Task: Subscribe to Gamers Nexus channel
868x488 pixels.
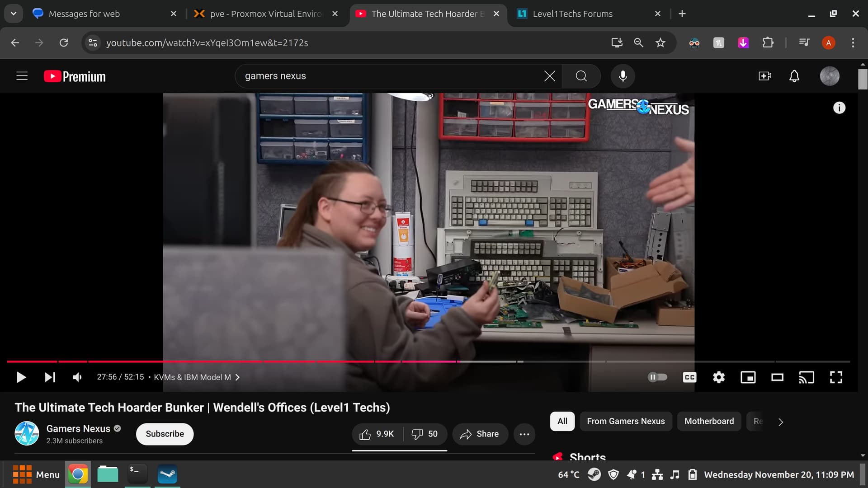Action: click(x=165, y=434)
